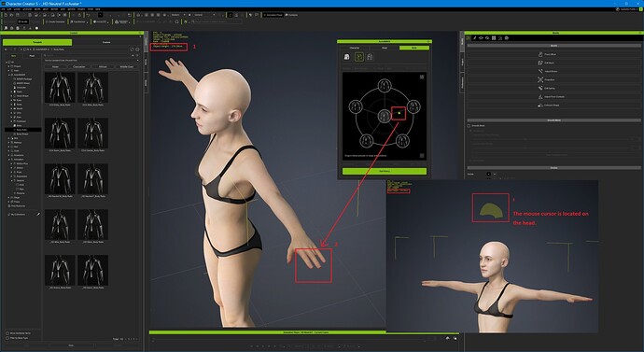Select the Body tab in ActorMIXER panel

click(x=414, y=48)
